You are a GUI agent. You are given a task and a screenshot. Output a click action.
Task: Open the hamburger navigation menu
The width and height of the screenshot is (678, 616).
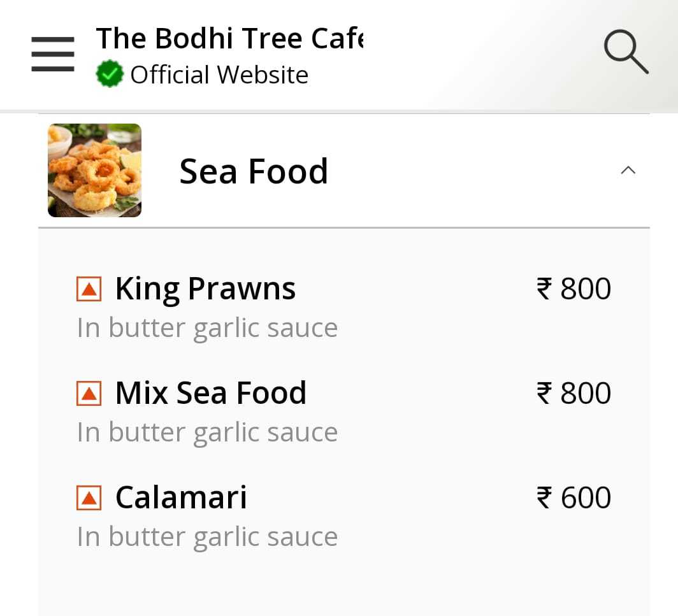(x=52, y=54)
